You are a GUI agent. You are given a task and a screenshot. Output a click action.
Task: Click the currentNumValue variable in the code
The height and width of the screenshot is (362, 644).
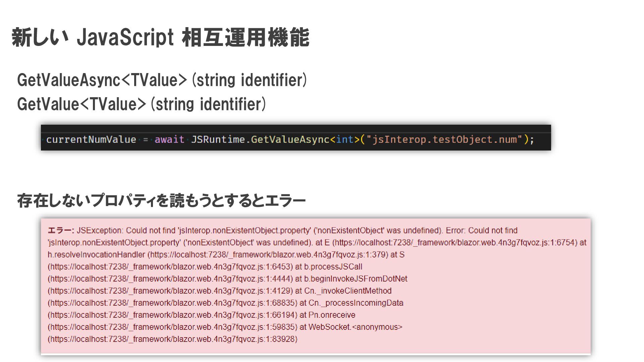pos(91,139)
